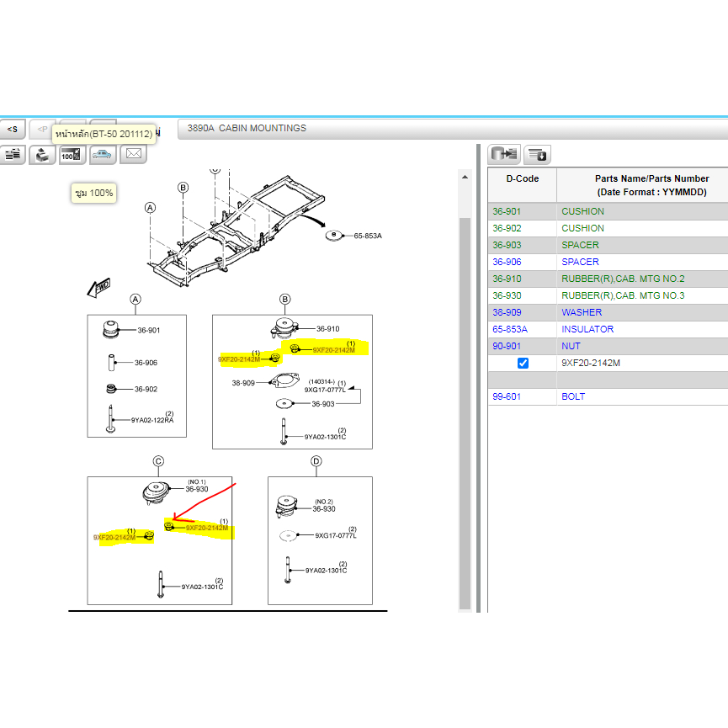Click scroll-up arrow of diagram scrollbar
This screenshot has width=728, height=728.
[464, 177]
